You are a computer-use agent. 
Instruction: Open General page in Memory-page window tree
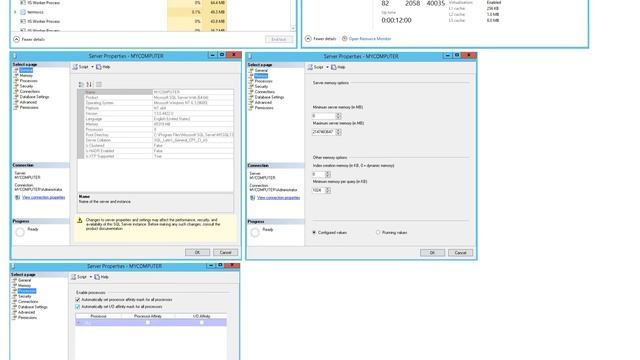click(261, 71)
